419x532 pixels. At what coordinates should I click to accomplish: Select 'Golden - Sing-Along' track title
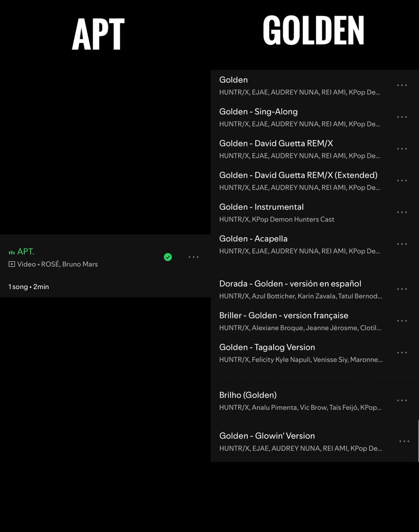click(258, 112)
